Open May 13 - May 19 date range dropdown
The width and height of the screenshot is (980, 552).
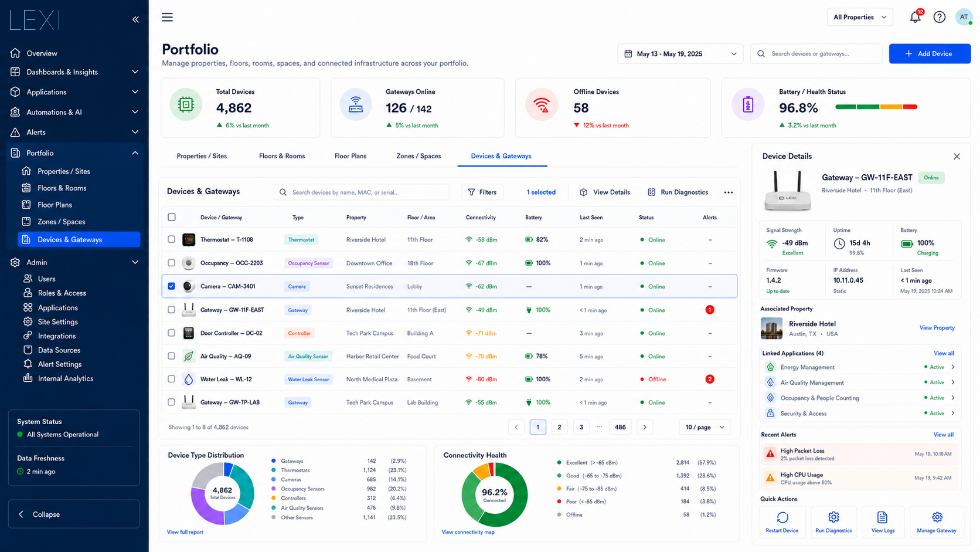pos(680,53)
